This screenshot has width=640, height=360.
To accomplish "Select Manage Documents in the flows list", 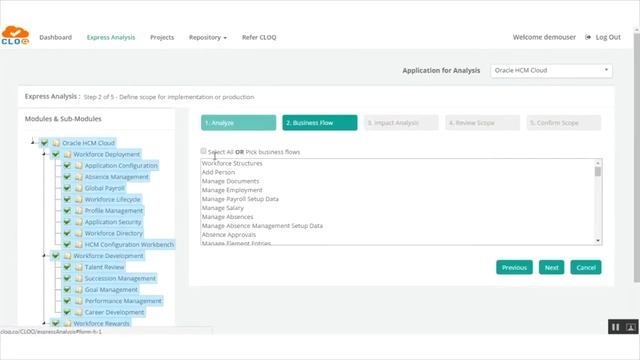I will click(x=230, y=181).
